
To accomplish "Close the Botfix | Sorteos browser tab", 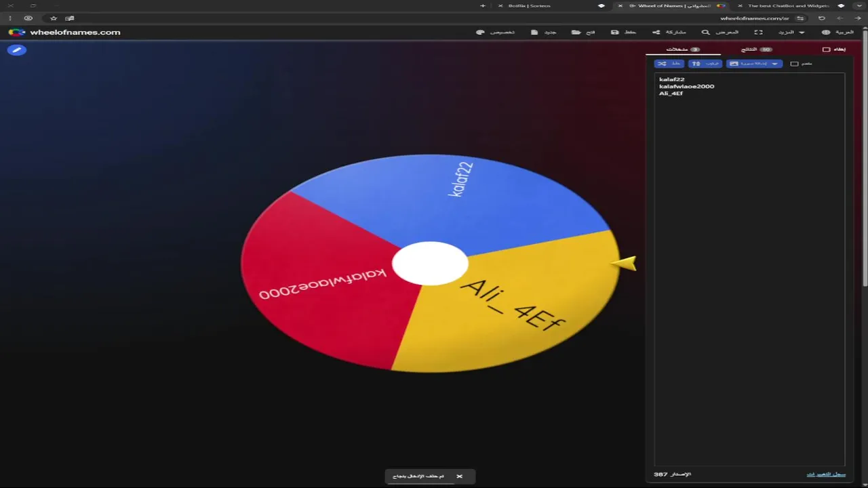I will (x=501, y=5).
